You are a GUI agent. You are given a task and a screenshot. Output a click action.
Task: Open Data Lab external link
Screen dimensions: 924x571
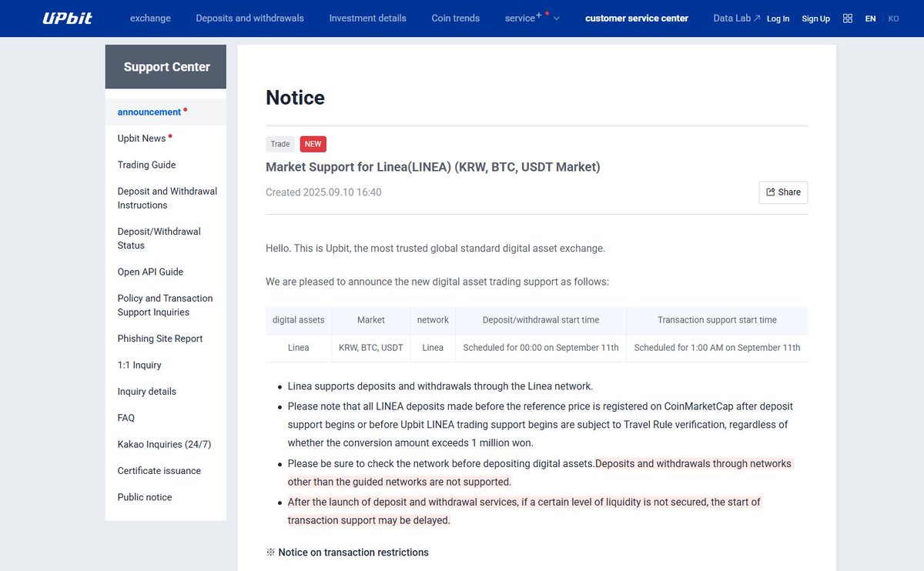pos(737,18)
